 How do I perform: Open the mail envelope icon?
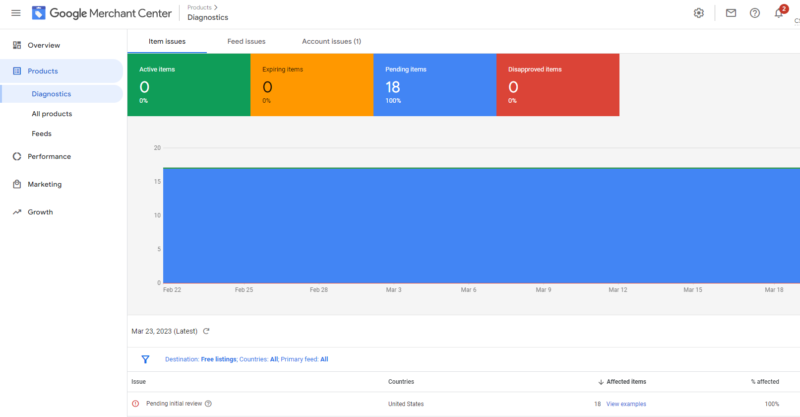coord(731,13)
